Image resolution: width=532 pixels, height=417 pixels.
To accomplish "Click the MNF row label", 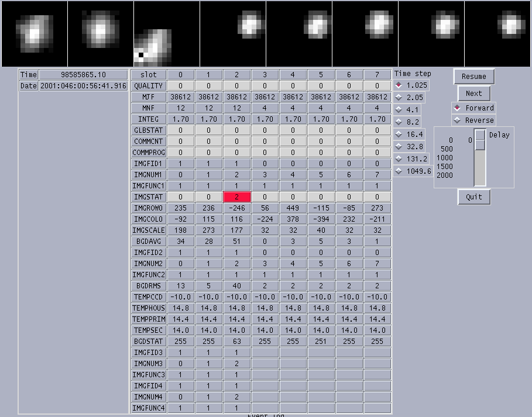I will pos(149,108).
